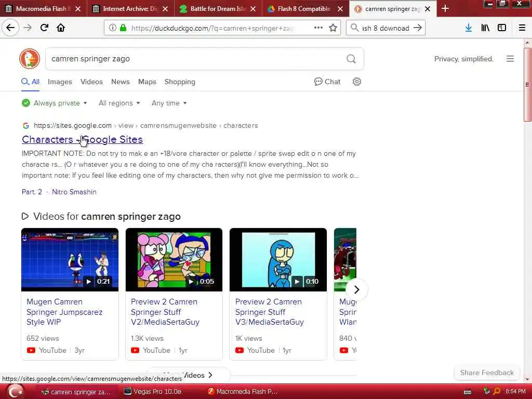Open the Nitro Smashin sitelink
532x399 pixels.
pos(74,192)
